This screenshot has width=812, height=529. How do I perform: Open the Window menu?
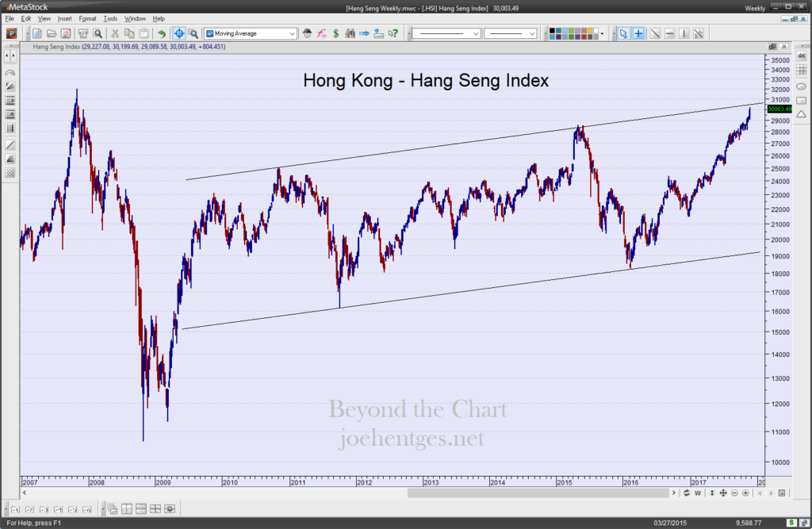135,19
